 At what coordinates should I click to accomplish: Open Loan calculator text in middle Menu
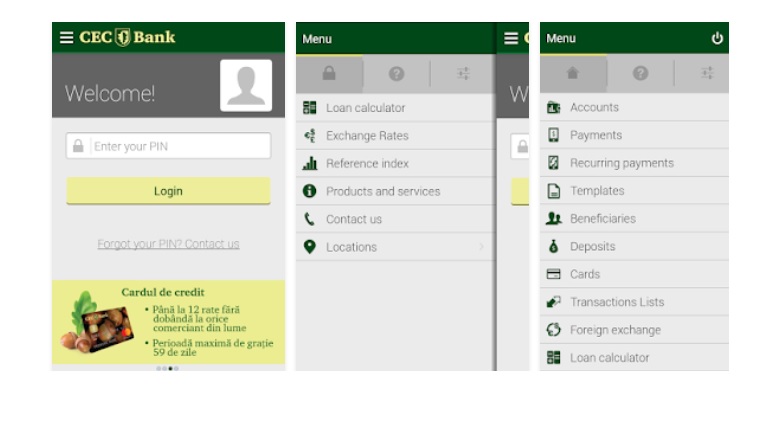(365, 108)
